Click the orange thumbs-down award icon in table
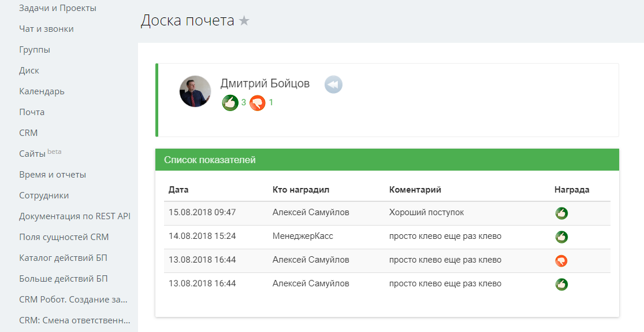 tap(561, 260)
